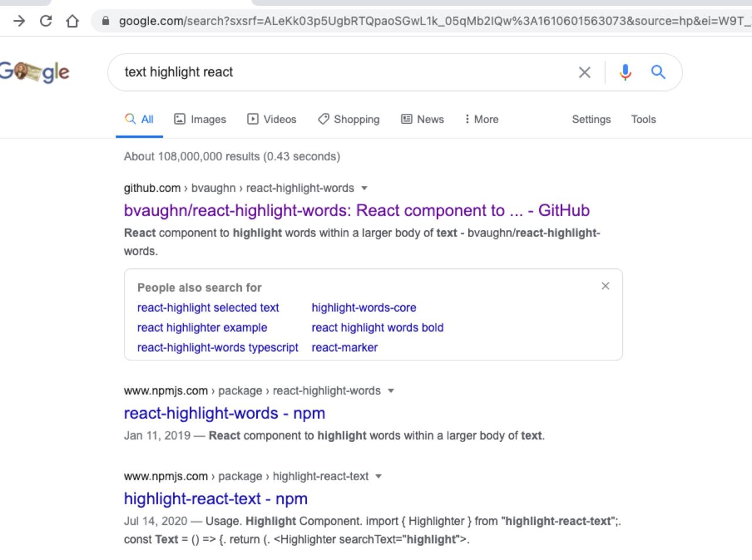Viewport: 752px width, 560px height.
Task: Open the More search categories menu
Action: point(482,119)
